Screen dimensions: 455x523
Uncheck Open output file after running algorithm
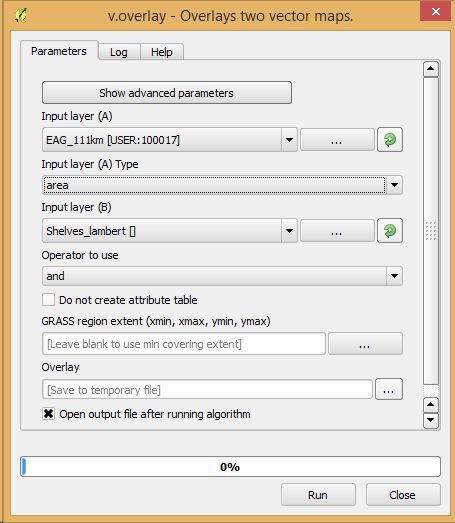point(48,414)
